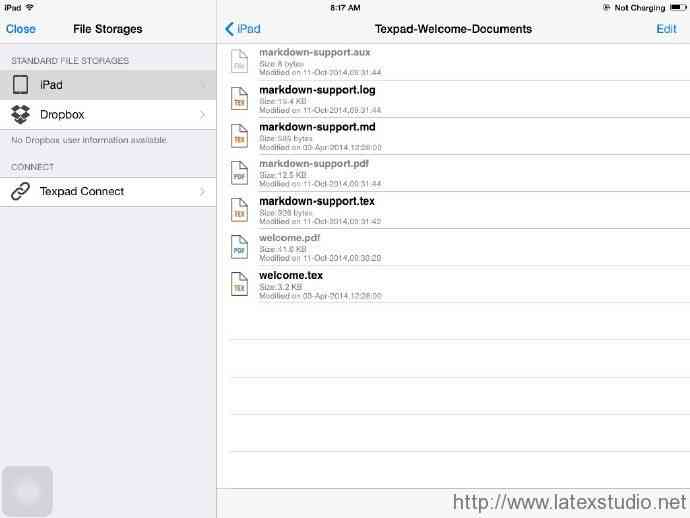Tap the Standard File Storages header
The height and width of the screenshot is (518, 690).
[x=70, y=61]
